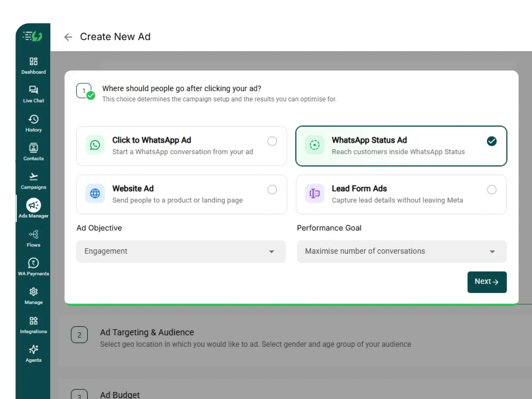
Task: Click the Dashboard label in sidebar
Action: (34, 72)
